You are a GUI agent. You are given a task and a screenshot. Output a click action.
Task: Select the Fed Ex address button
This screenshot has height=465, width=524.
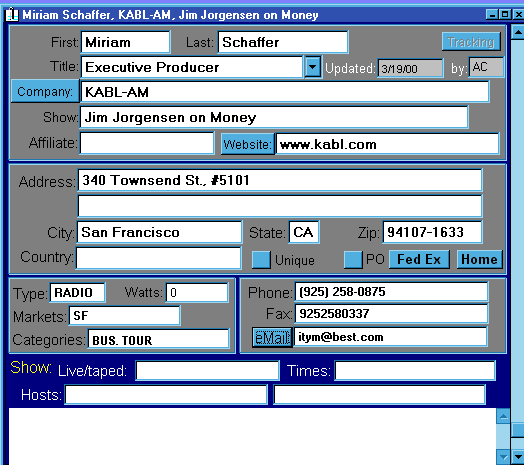click(x=419, y=259)
